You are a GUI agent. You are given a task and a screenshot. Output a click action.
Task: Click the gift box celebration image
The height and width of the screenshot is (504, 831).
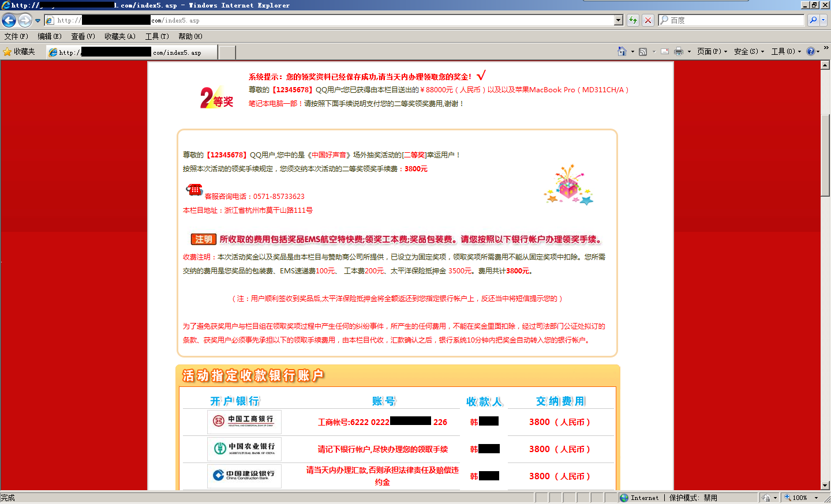[x=569, y=185]
